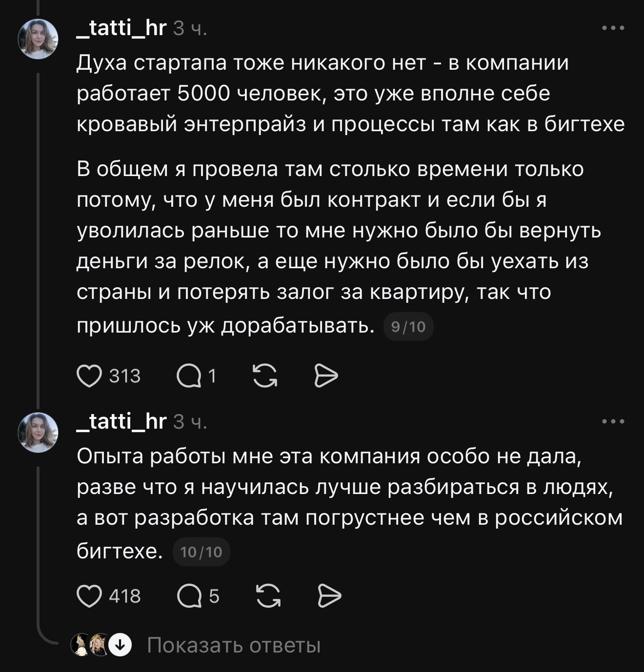Open three-dot menu on second post
Viewport: 644px width, 672px height.
pos(613,421)
